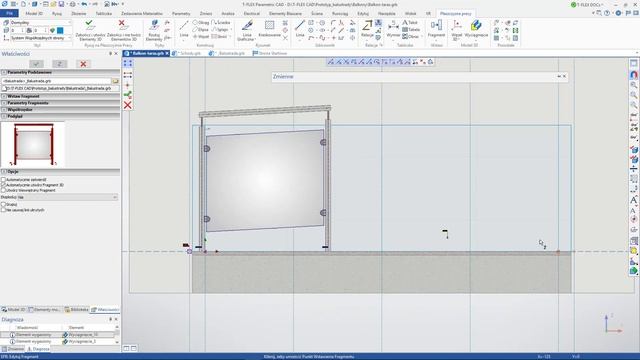Close the Zmienne floating panel
Screen dimensions: 640x360
click(x=564, y=76)
